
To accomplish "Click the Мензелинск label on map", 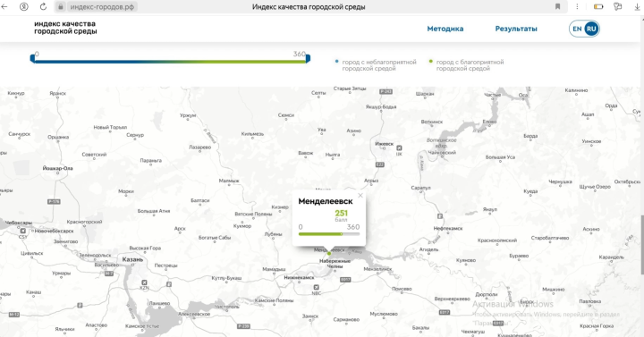I will click(x=377, y=269).
